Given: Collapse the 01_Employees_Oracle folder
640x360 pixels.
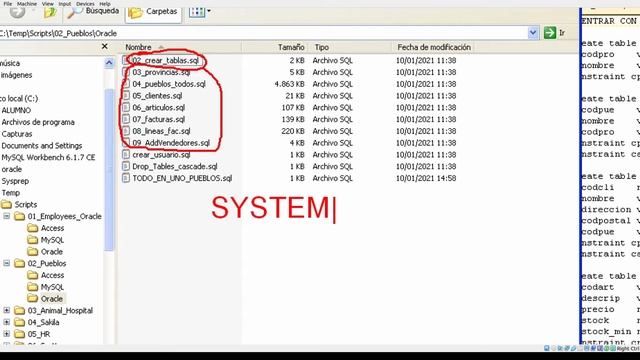Looking at the screenshot, I should click(7, 216).
